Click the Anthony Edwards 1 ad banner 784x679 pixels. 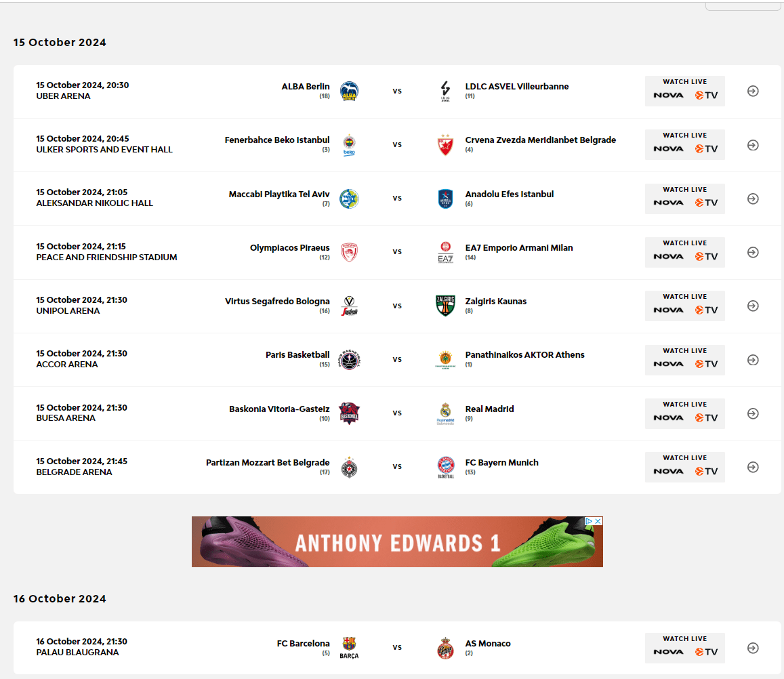(x=397, y=542)
